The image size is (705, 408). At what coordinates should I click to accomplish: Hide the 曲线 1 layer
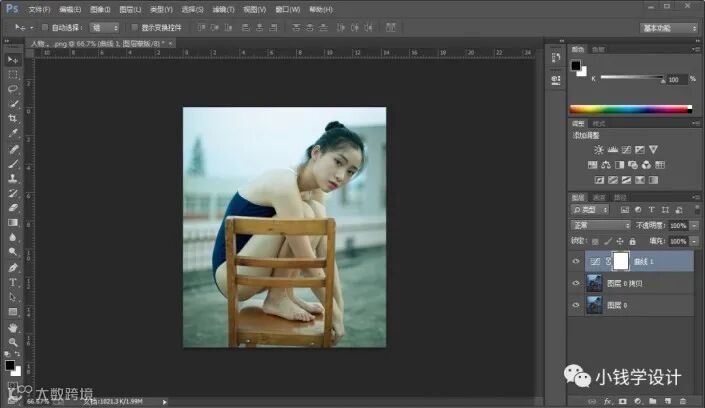(x=576, y=261)
